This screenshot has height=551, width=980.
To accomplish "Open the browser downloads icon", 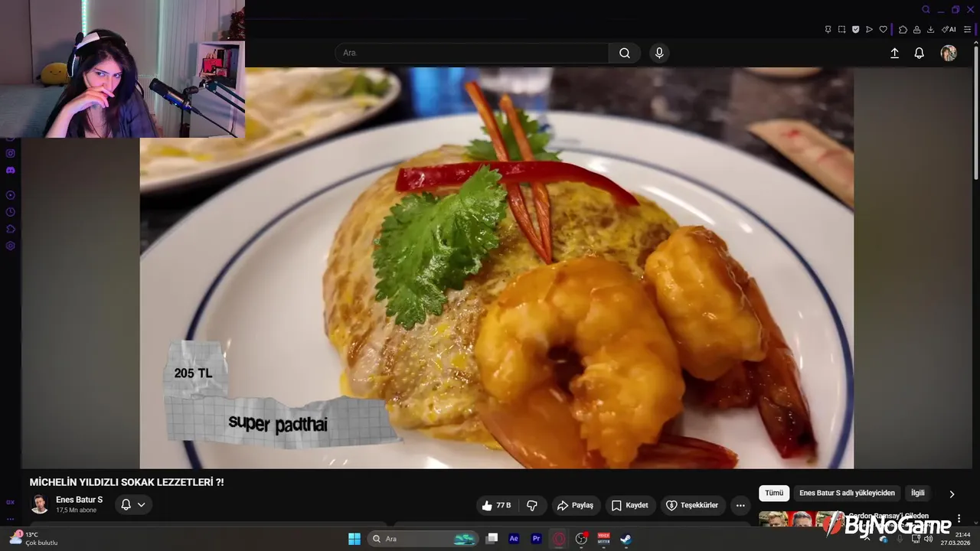I will pos(930,30).
